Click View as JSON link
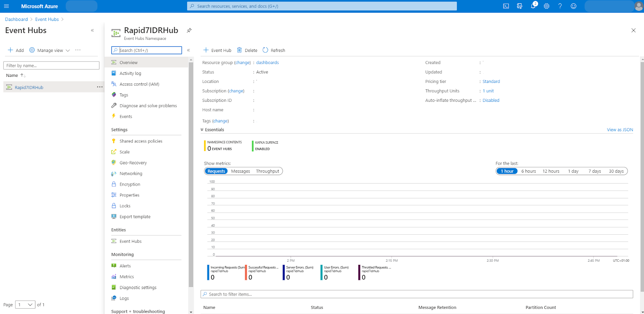The height and width of the screenshot is (314, 644). (x=620, y=130)
